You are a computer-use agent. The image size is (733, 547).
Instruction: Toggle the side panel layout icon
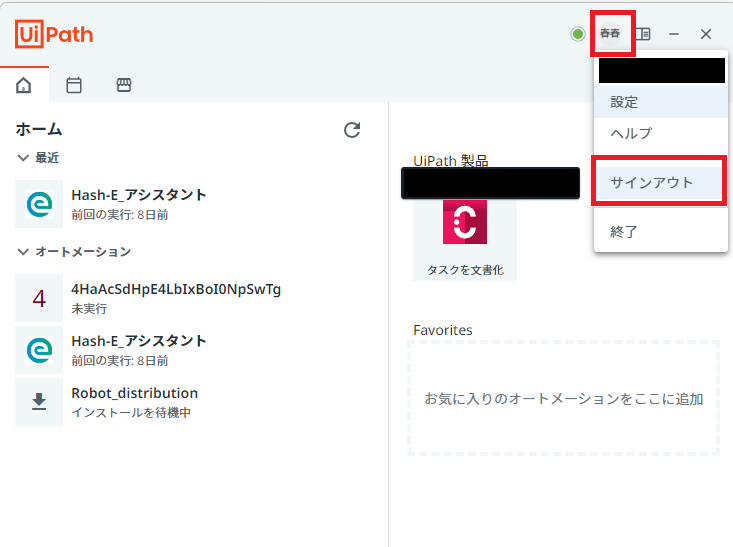click(x=643, y=34)
